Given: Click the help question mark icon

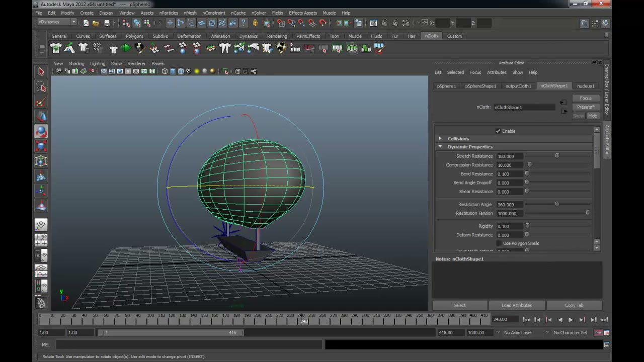Looking at the screenshot, I should (244, 23).
